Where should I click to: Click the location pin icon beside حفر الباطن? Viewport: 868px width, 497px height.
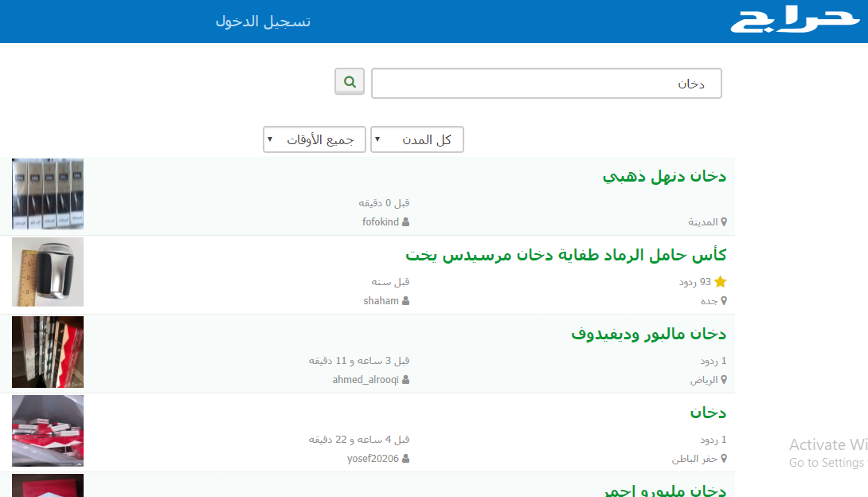point(724,458)
